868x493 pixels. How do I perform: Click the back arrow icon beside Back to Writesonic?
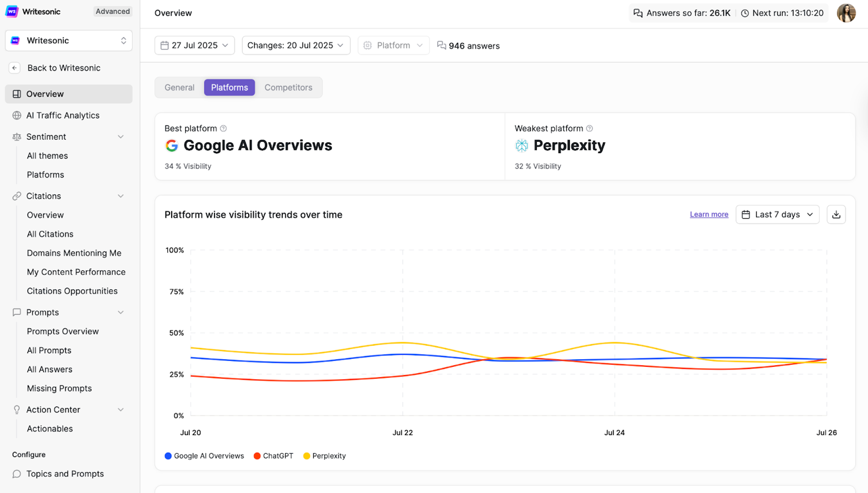[14, 68]
